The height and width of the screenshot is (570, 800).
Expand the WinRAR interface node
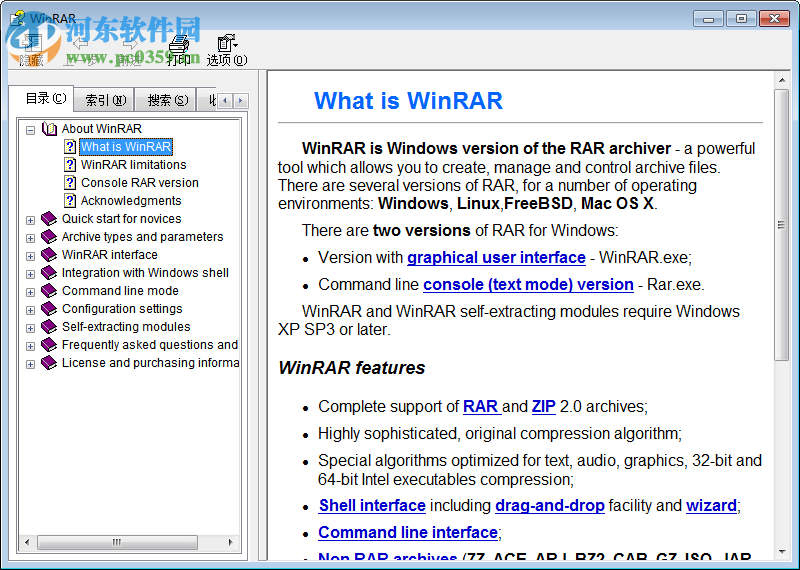tap(31, 256)
